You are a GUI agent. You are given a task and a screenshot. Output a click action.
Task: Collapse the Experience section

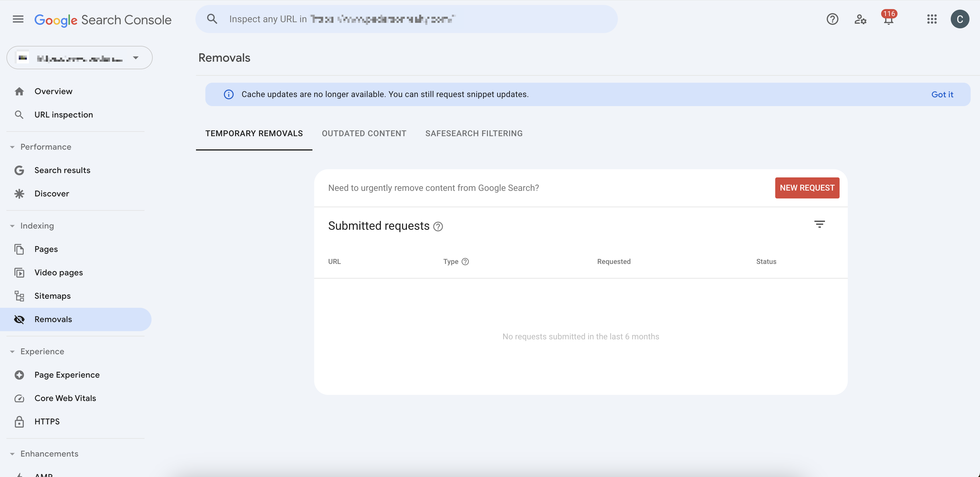pos(12,352)
